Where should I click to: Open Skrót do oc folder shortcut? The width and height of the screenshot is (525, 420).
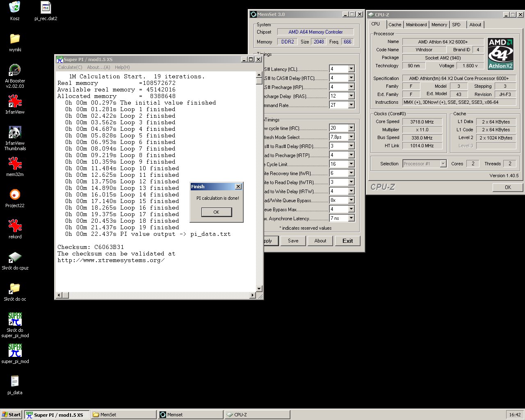15,288
